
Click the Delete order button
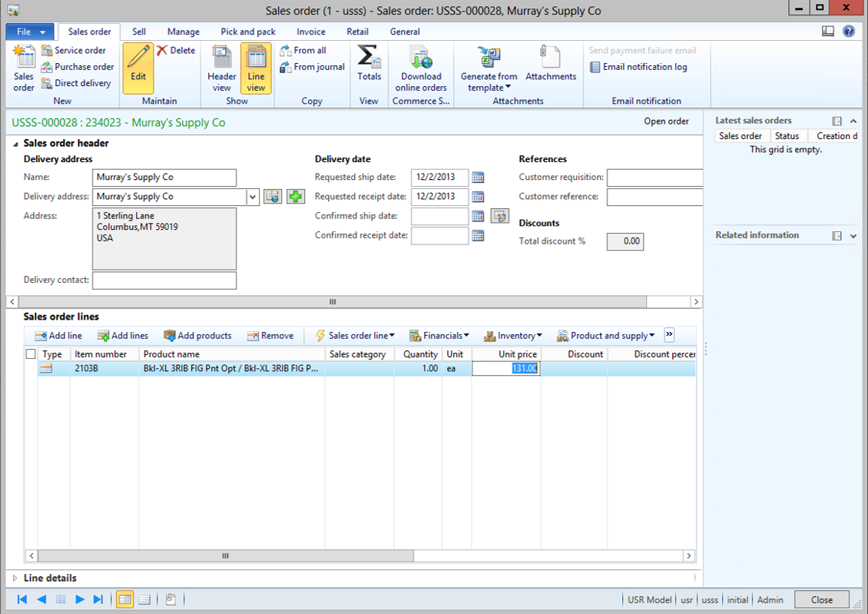click(x=176, y=51)
